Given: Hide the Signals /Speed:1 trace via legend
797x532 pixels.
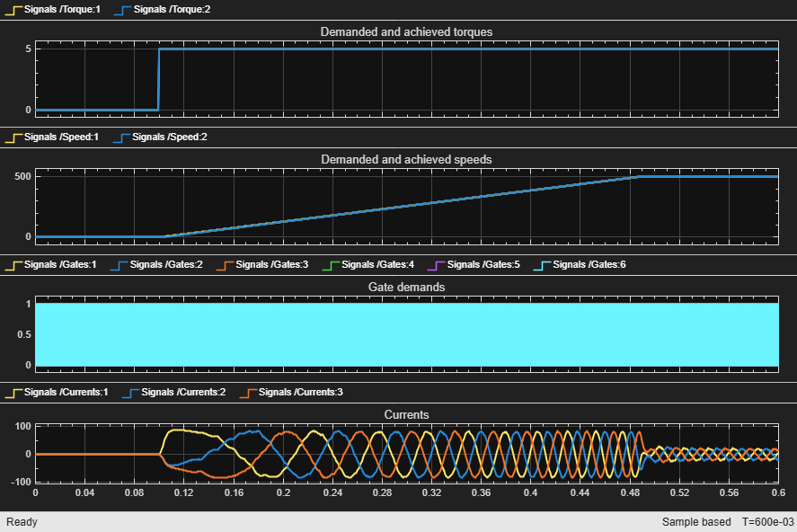Looking at the screenshot, I should tap(52, 137).
